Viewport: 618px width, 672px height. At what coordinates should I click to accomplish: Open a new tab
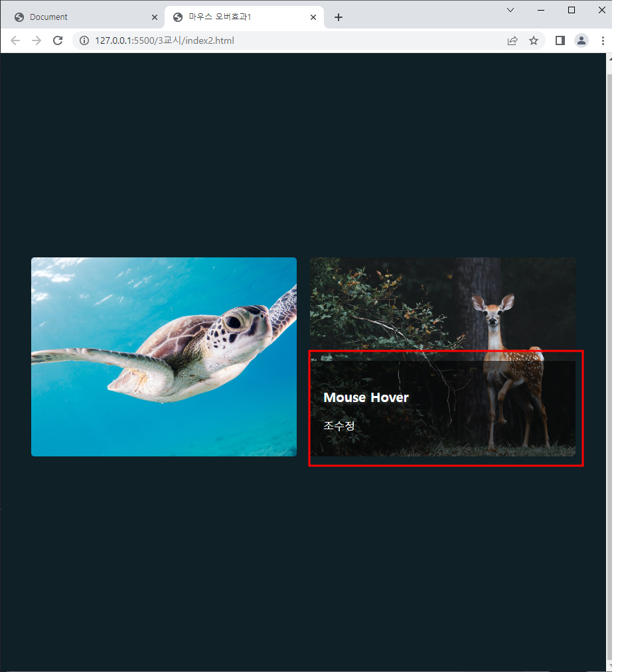tap(339, 17)
